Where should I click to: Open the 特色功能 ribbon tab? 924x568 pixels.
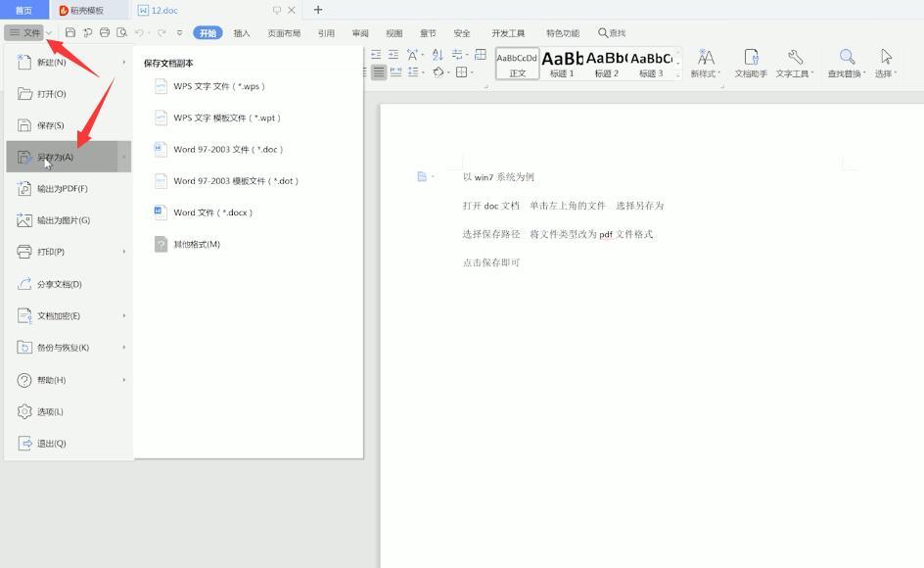[x=563, y=33]
